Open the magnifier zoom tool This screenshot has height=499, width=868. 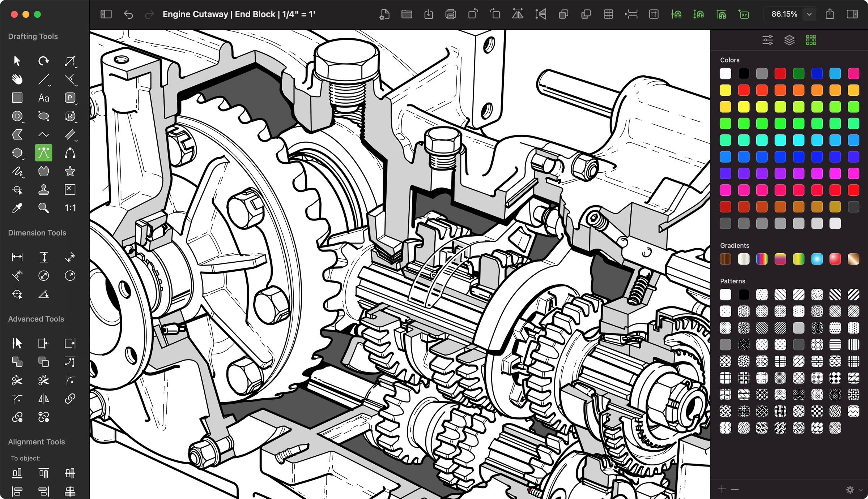[44, 207]
